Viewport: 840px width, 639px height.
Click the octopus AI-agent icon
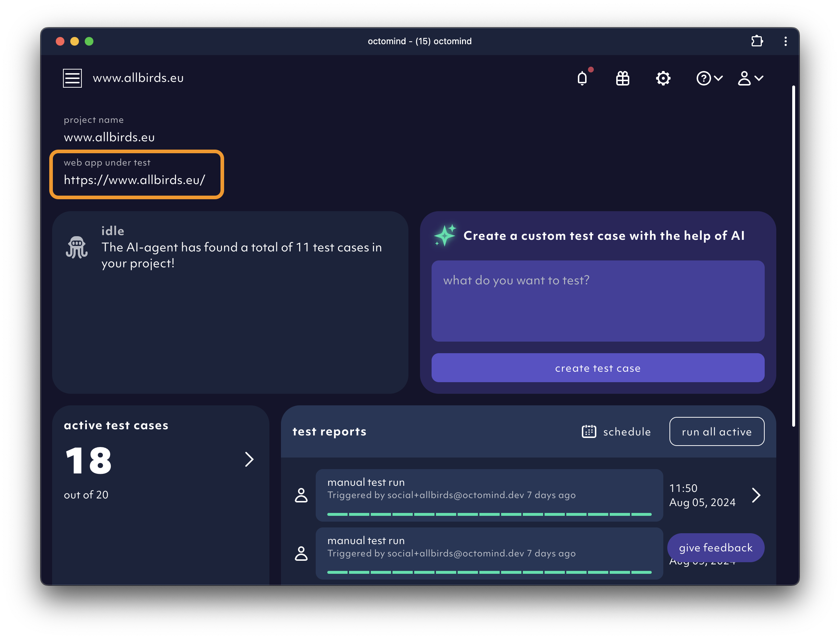pyautogui.click(x=77, y=247)
